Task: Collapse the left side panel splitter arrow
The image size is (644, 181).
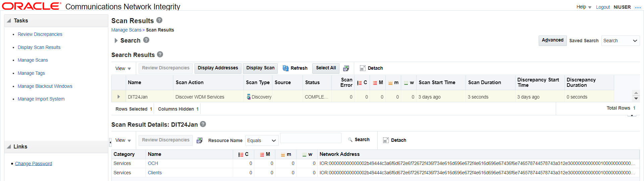Action: click(x=110, y=142)
